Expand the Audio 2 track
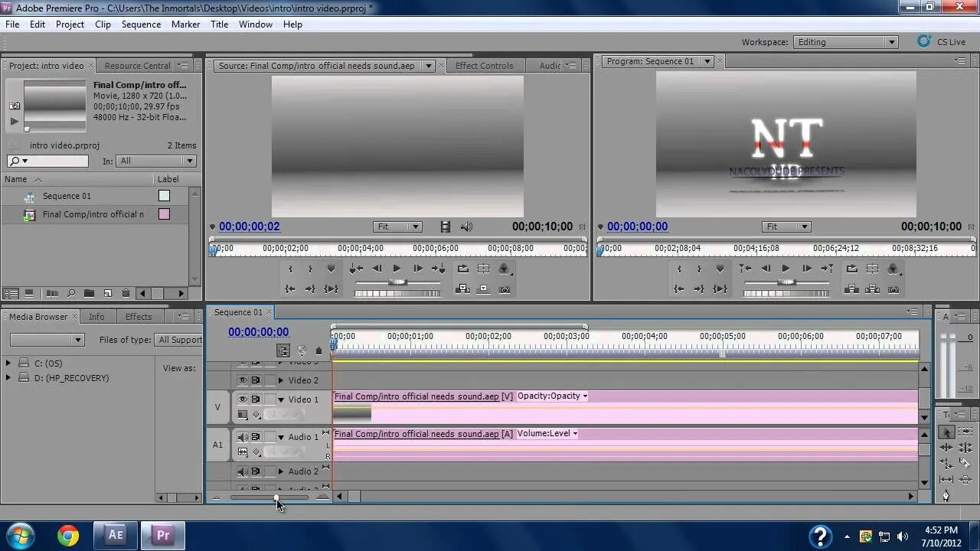Viewport: 980px width, 551px height. pyautogui.click(x=281, y=471)
